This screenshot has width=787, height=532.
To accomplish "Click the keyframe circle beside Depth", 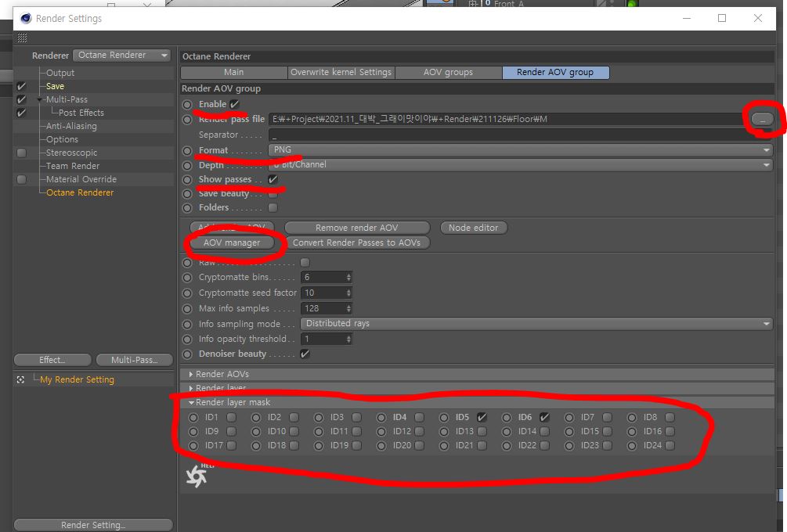I will click(187, 165).
